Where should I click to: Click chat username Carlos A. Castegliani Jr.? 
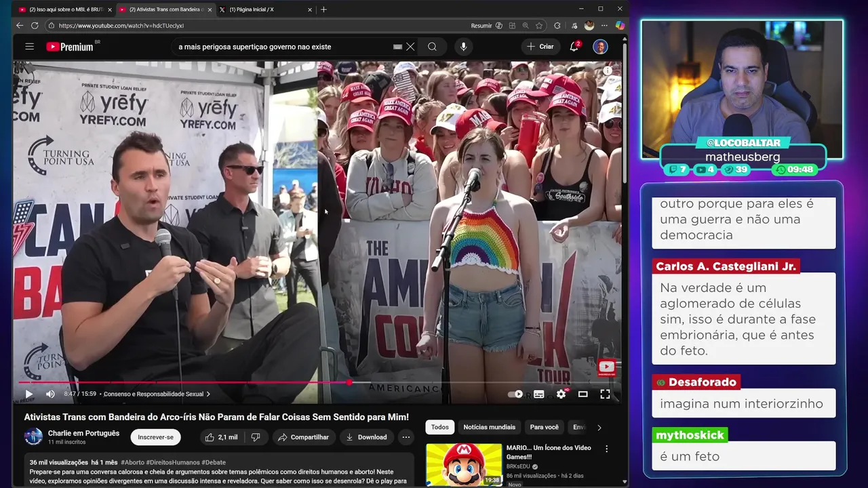[726, 266]
